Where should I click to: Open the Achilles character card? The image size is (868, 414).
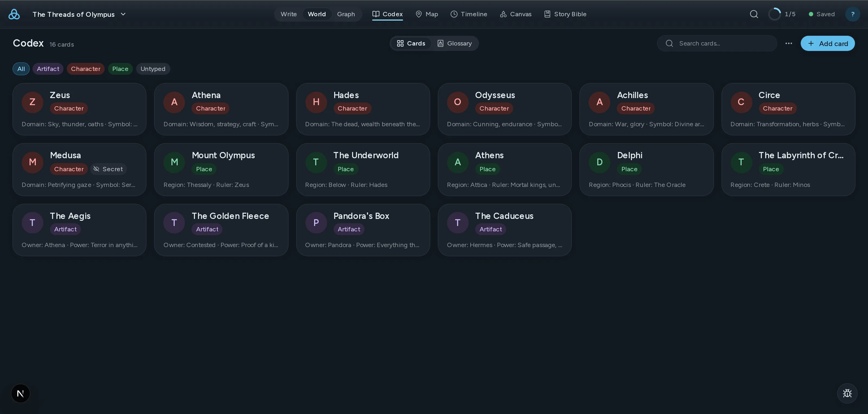[x=646, y=109]
